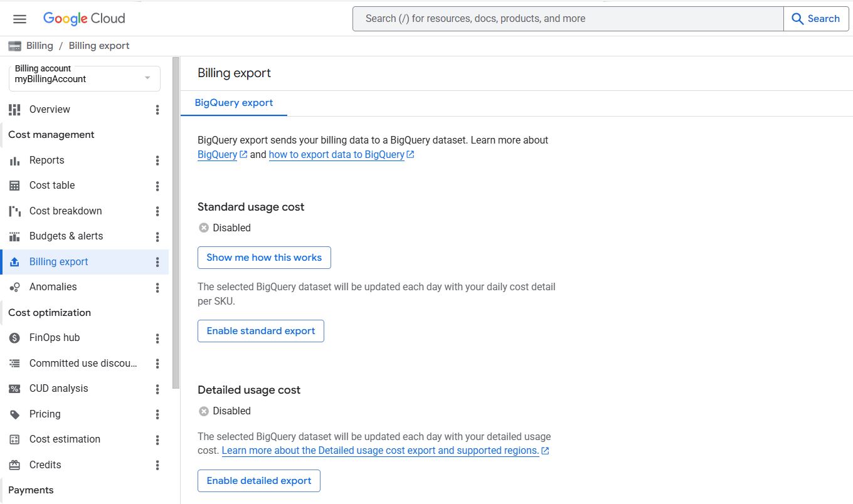
Task: Click Show me how this works button
Action: 264,258
